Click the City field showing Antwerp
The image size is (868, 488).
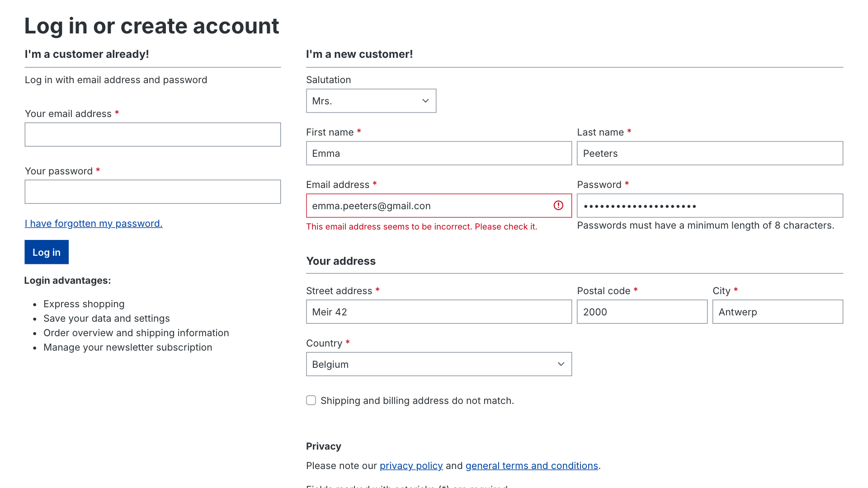778,312
